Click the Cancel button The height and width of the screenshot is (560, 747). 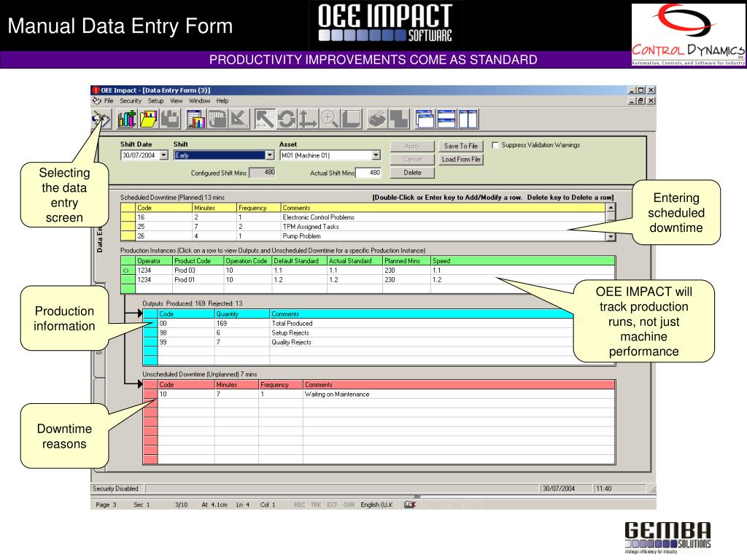(x=412, y=159)
